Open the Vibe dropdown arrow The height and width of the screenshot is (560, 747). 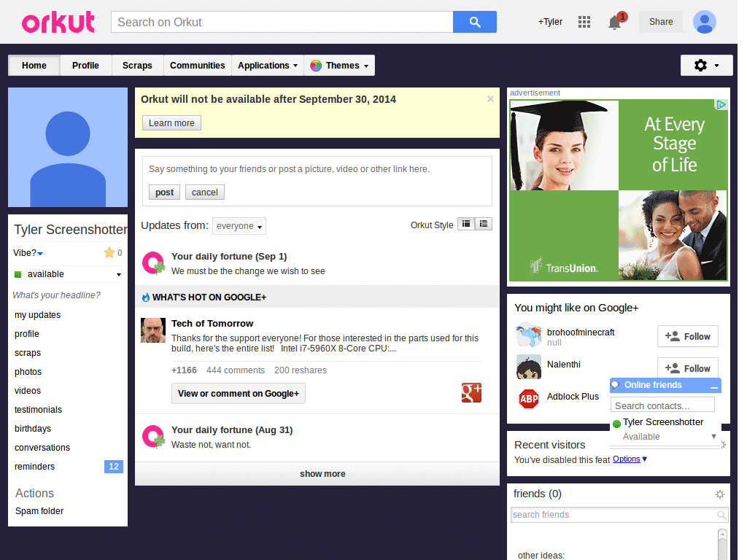coord(40,253)
